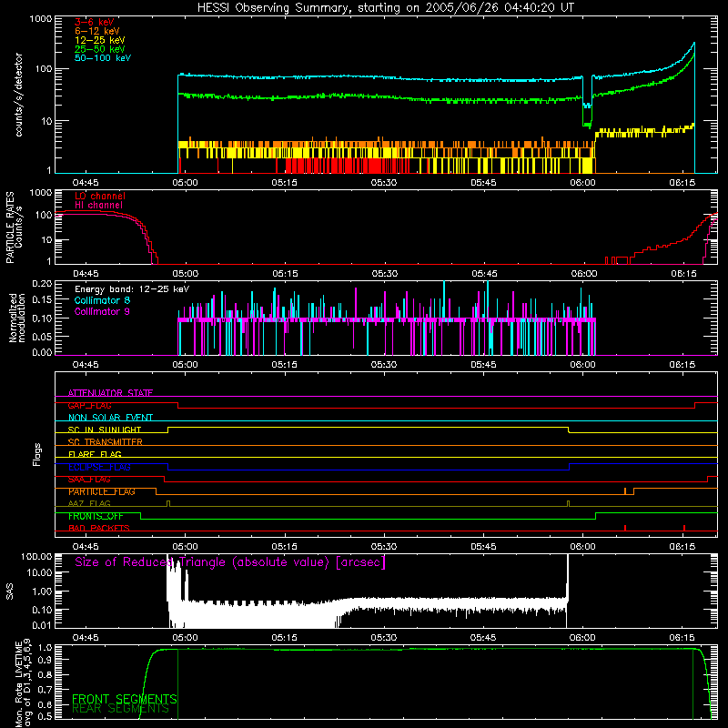Click the FRONTS_OFF flag label
The image size is (728, 728).
96,516
